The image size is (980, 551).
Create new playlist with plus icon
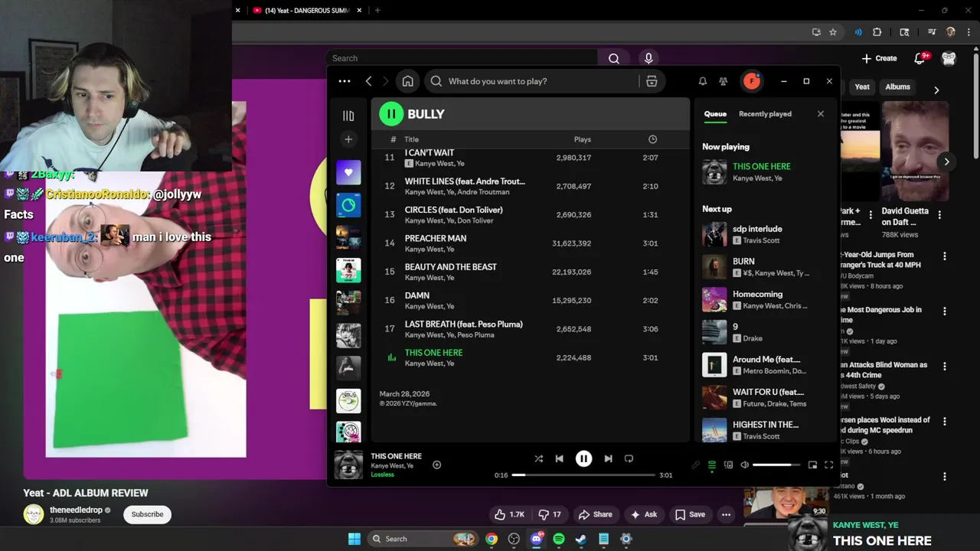(x=348, y=139)
